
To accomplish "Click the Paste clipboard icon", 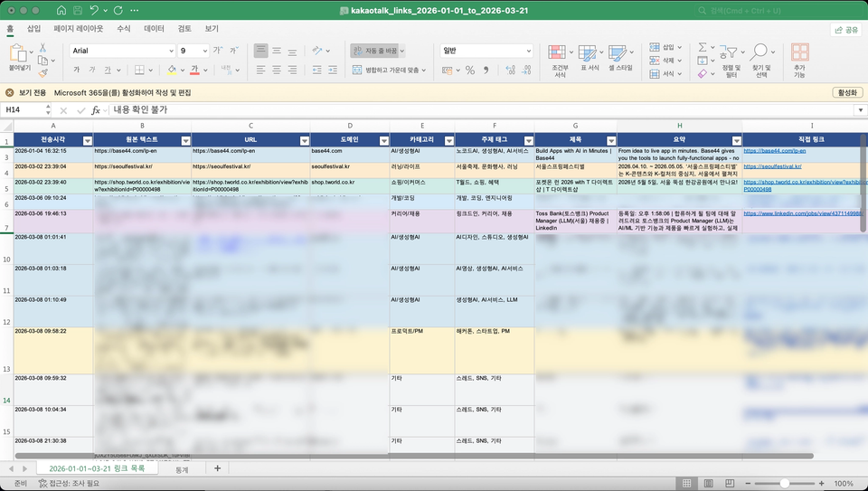I will [x=18, y=53].
